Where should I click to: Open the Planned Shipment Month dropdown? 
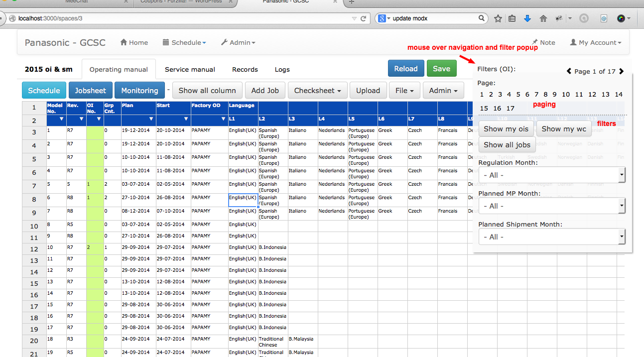click(551, 237)
